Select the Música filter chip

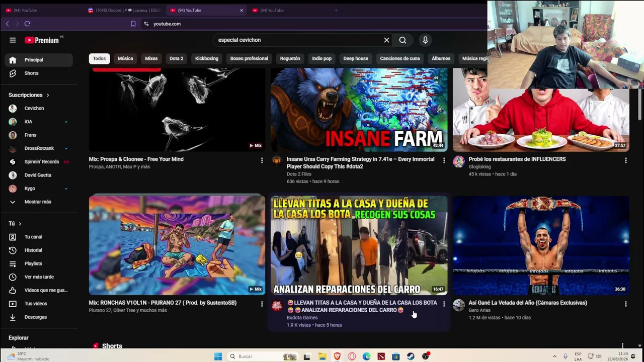point(125,59)
